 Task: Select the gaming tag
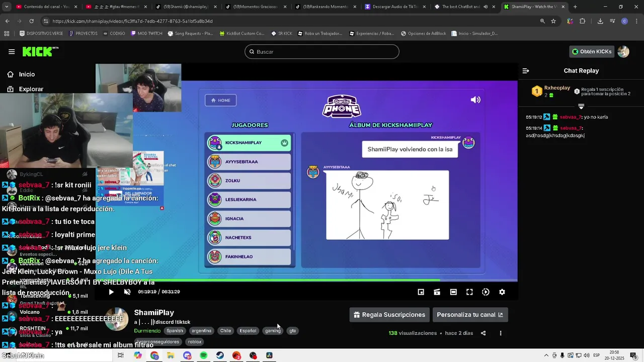coord(273,331)
